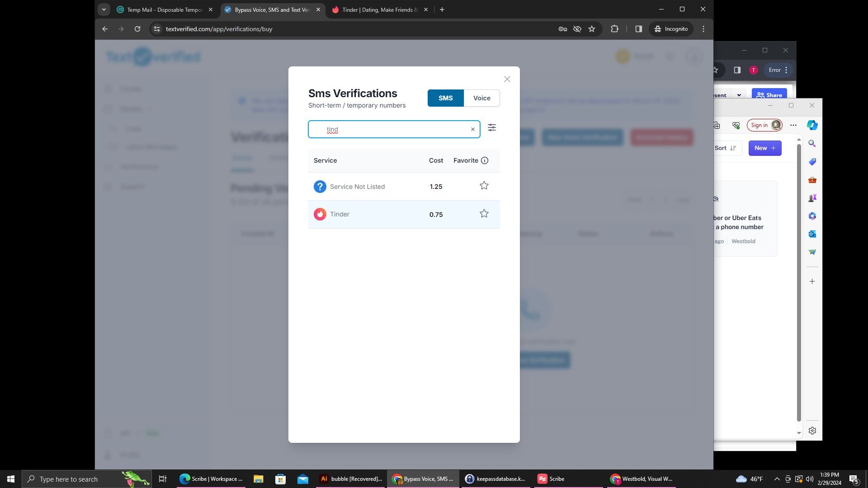Switch to SMS verifications
Viewport: 868px width, 488px height.
coord(445,98)
